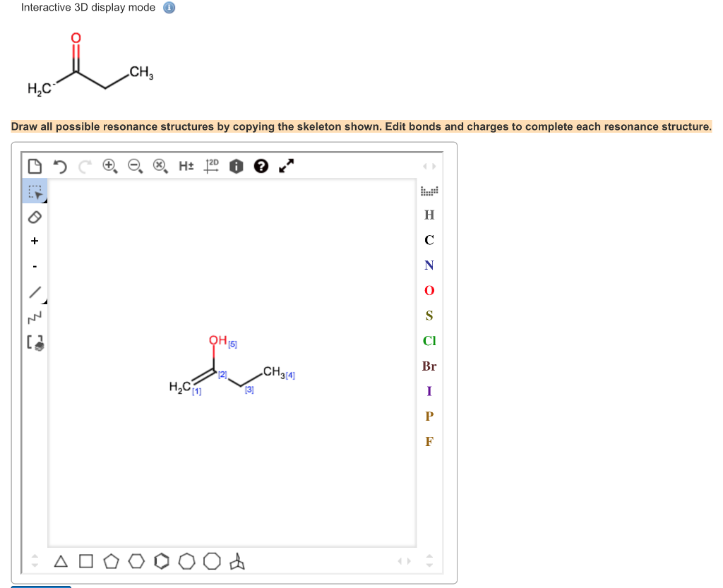Open the help question mark dialog
Image resolution: width=723 pixels, height=588 pixels.
click(261, 166)
